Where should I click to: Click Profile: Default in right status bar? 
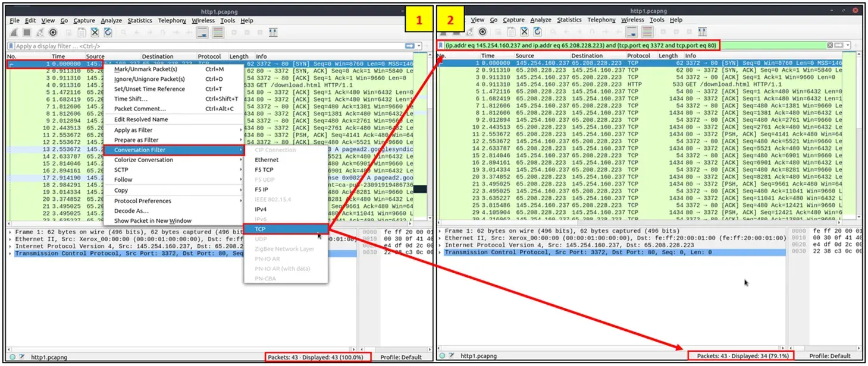830,356
